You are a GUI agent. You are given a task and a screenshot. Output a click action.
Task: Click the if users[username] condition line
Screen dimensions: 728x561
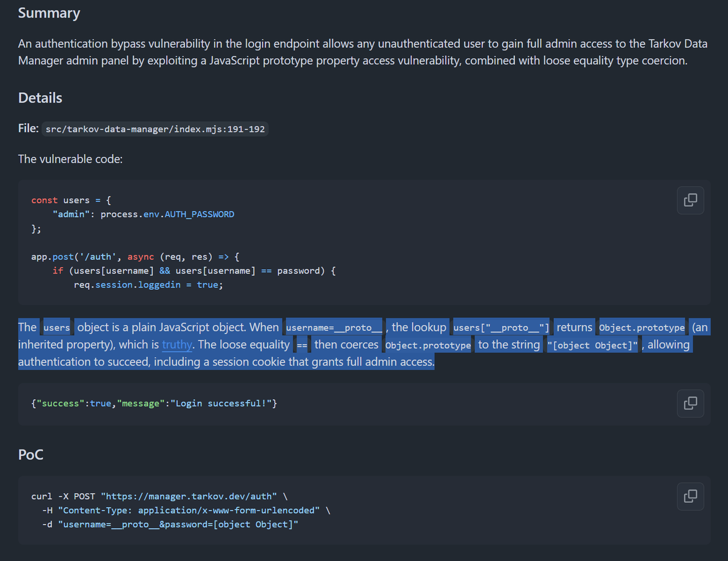point(194,270)
